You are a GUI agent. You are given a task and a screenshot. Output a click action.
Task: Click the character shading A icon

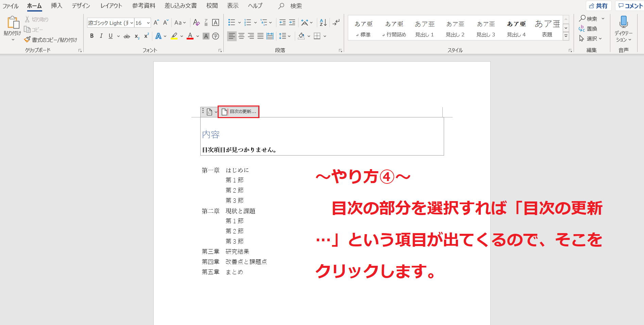[206, 36]
